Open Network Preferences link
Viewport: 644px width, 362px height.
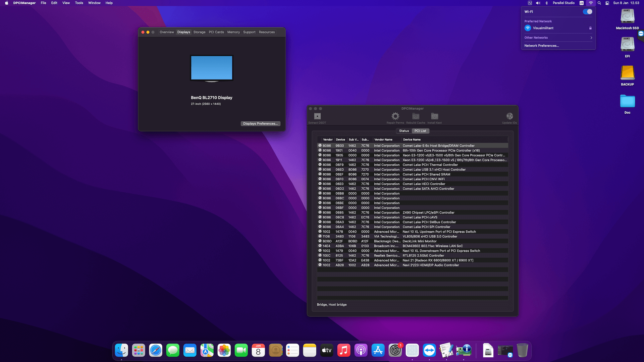(x=541, y=46)
